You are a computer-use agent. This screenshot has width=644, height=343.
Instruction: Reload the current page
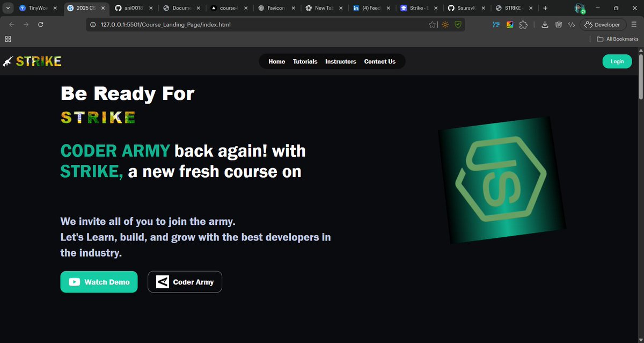pyautogui.click(x=41, y=25)
